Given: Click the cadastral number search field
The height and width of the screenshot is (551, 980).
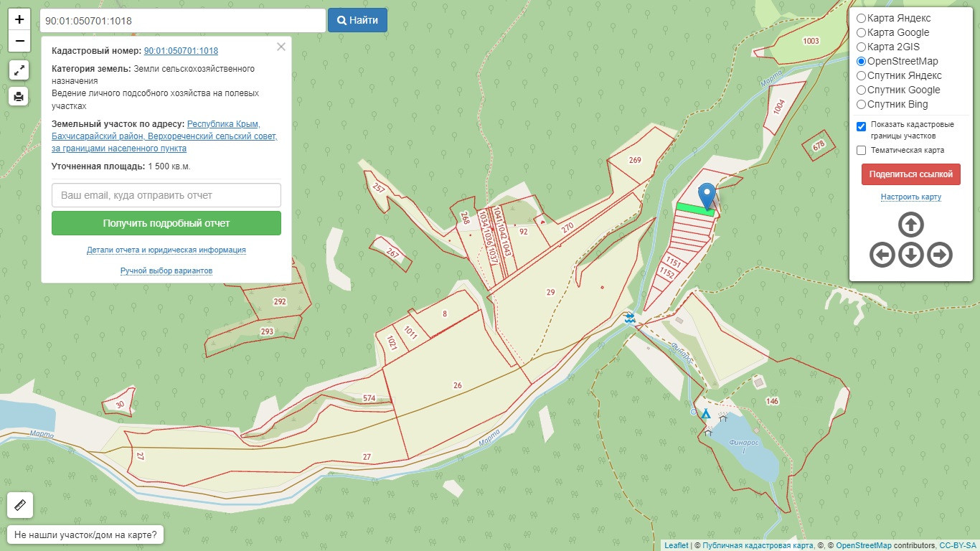Looking at the screenshot, I should click(x=183, y=20).
